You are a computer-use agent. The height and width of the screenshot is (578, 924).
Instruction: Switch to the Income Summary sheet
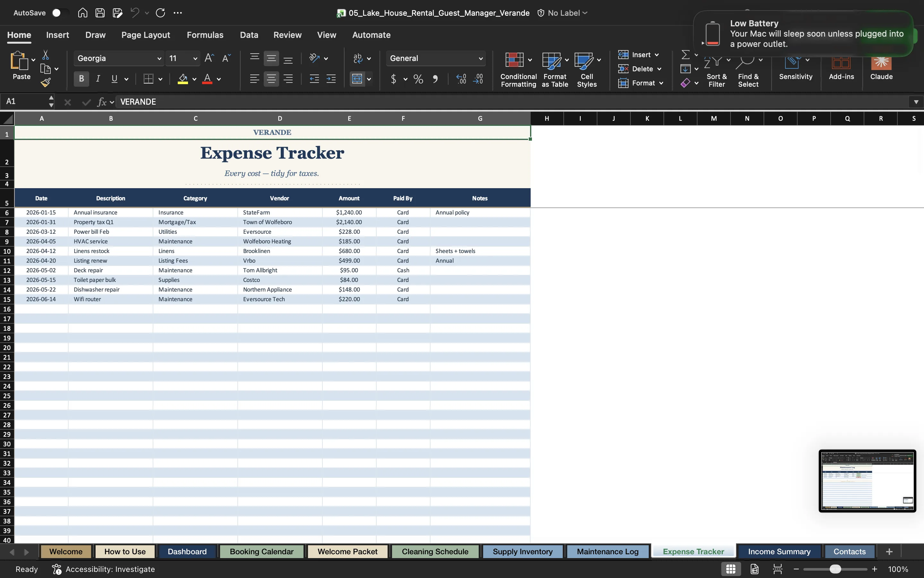[779, 551]
